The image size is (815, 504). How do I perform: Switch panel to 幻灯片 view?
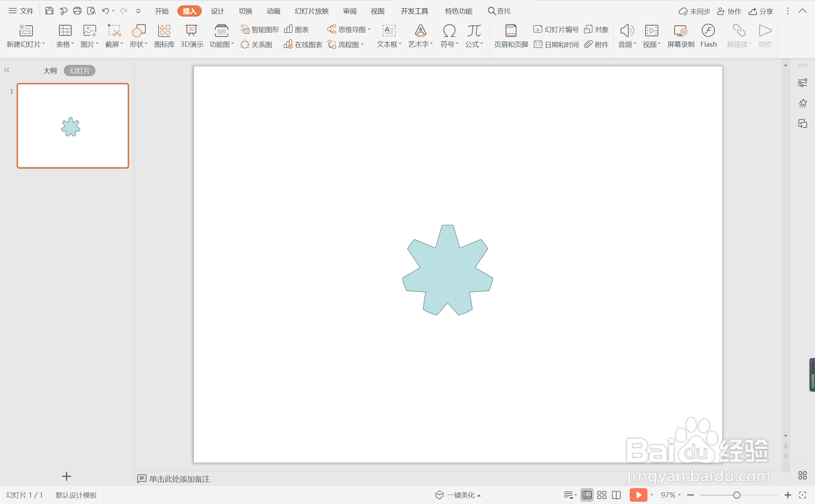pos(80,71)
